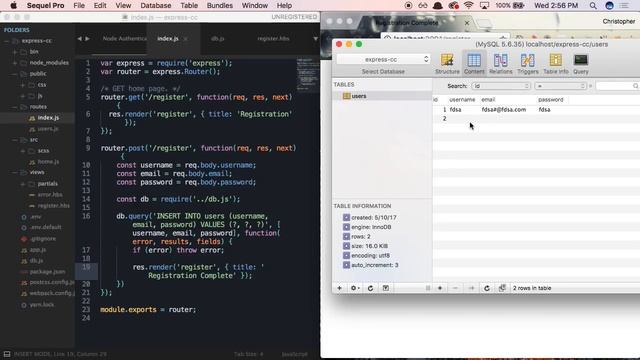Image resolution: width=640 pixels, height=360 pixels.
Task: Open the editor tab list dropdown arrow
Action: point(315,39)
